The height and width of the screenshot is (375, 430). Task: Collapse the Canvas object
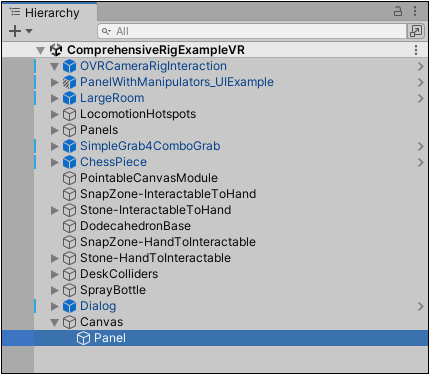coord(55,322)
